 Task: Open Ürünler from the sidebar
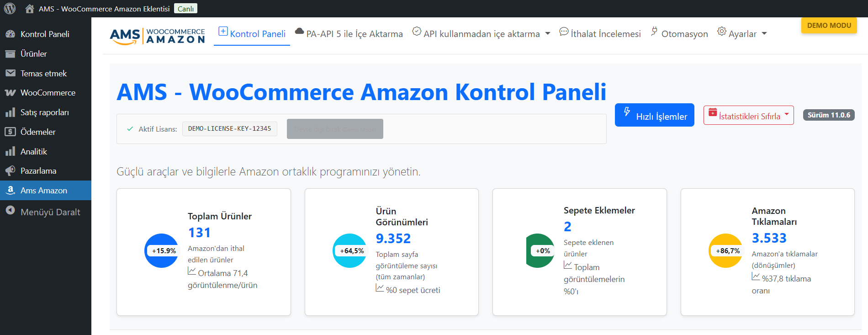click(34, 53)
